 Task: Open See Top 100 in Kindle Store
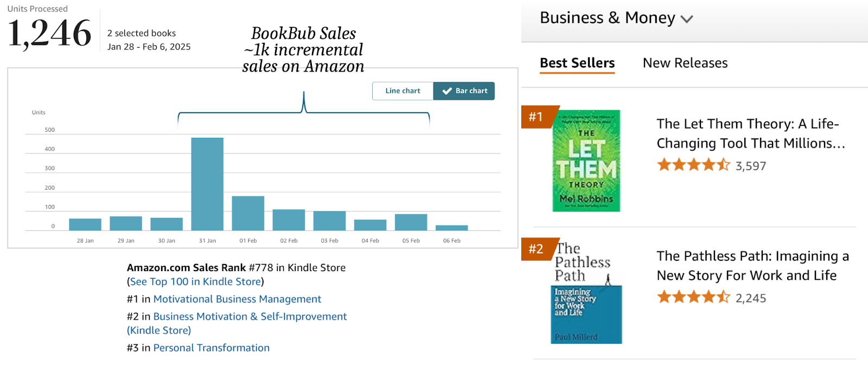pyautogui.click(x=195, y=281)
